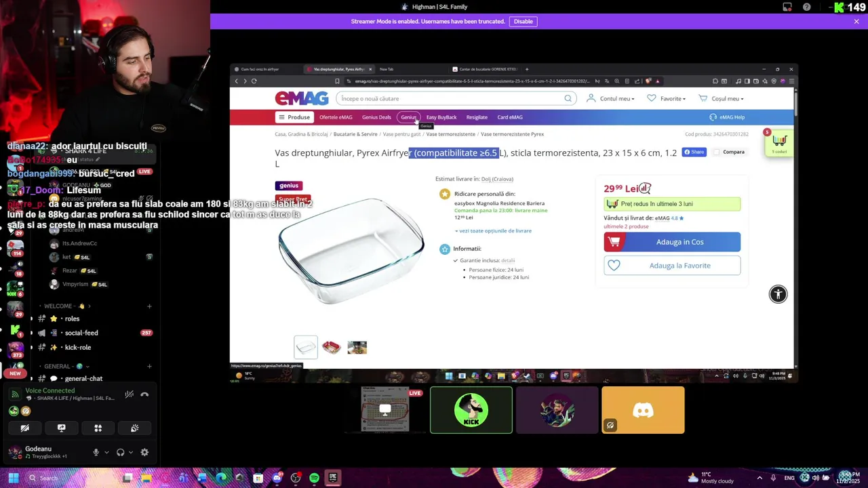Viewport: 868px width, 488px height.
Task: Tick the Compara checkbox
Action: [716, 152]
